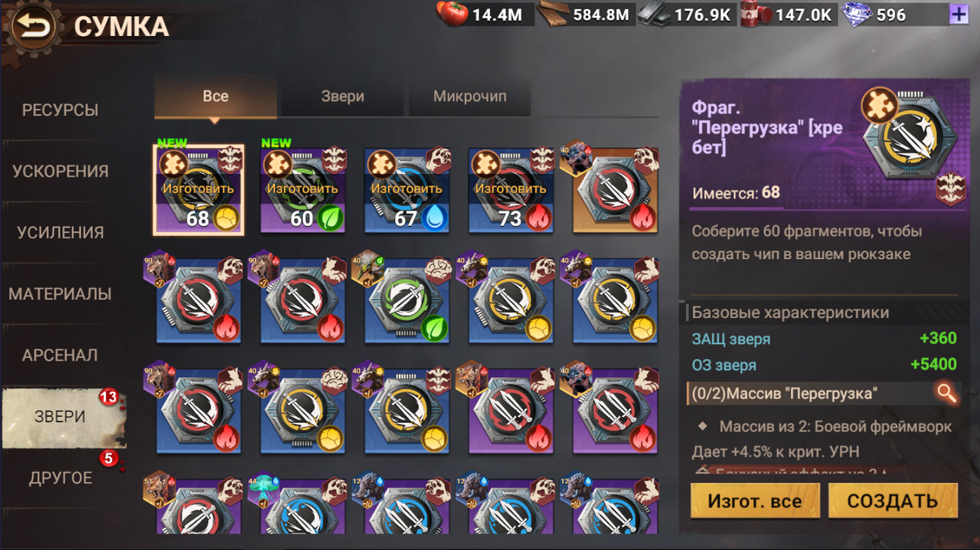
Task: Open the purple plus to add diamonds
Action: coord(957,14)
